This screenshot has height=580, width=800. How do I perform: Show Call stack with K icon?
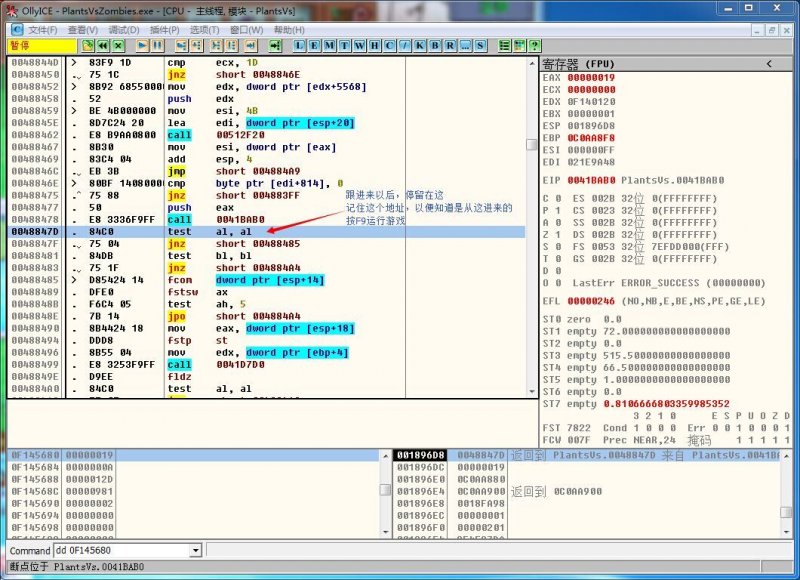pos(420,46)
